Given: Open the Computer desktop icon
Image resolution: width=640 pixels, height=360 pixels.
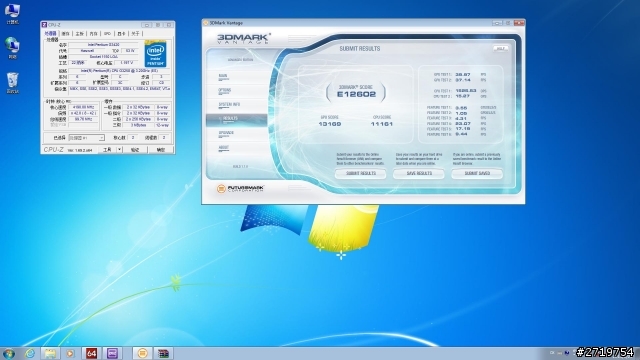Looking at the screenshot, I should click(12, 13).
